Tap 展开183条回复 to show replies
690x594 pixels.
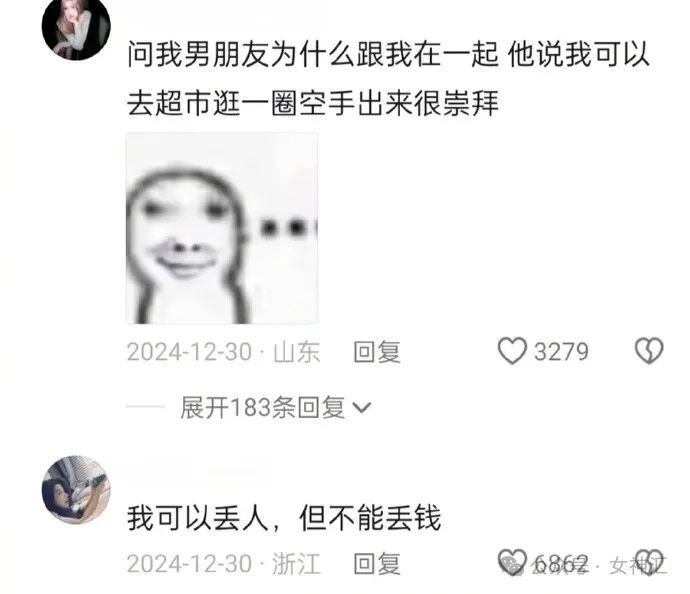(x=263, y=407)
